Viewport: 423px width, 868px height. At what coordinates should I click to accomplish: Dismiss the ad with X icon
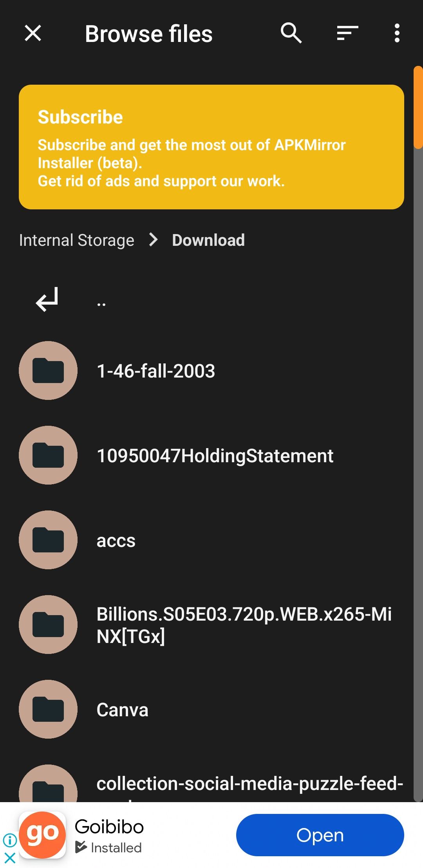tap(10, 858)
